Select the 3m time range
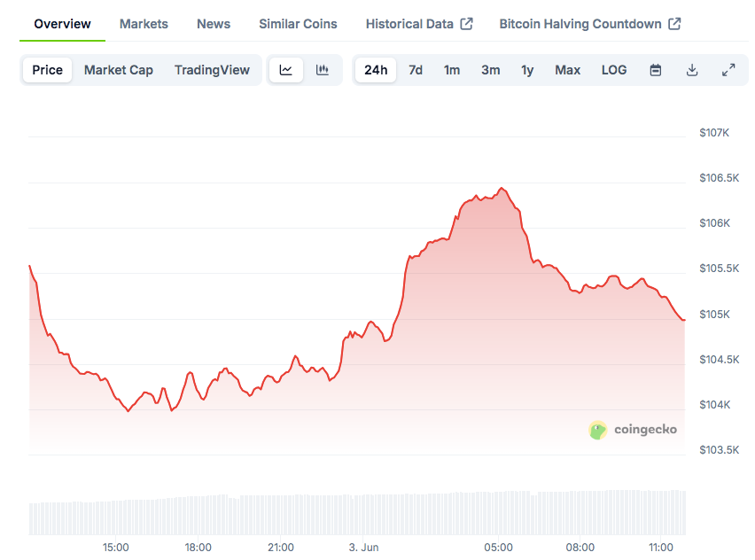This screenshot has width=755, height=560. pyautogui.click(x=491, y=70)
